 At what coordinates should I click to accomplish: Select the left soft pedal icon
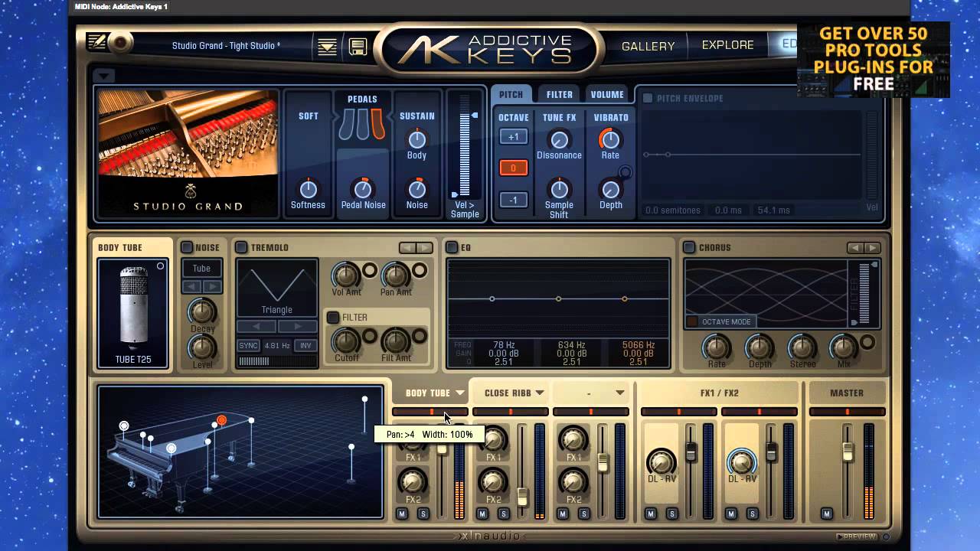tap(347, 124)
